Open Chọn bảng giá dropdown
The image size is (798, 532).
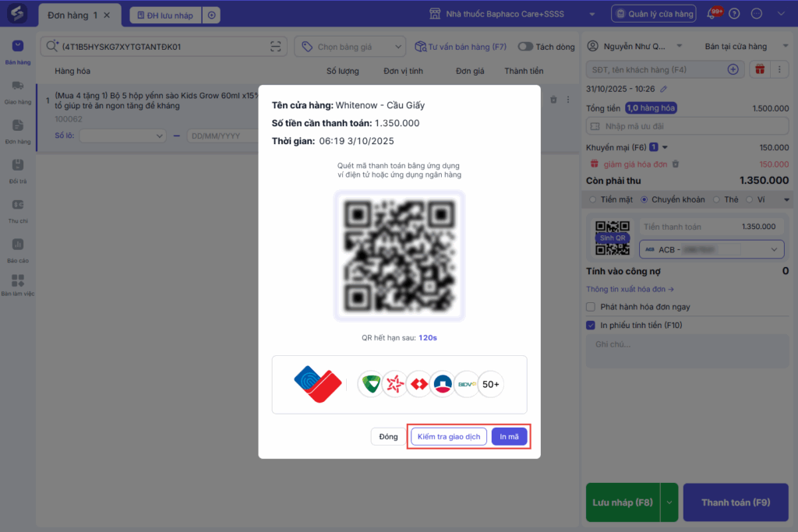pos(350,47)
